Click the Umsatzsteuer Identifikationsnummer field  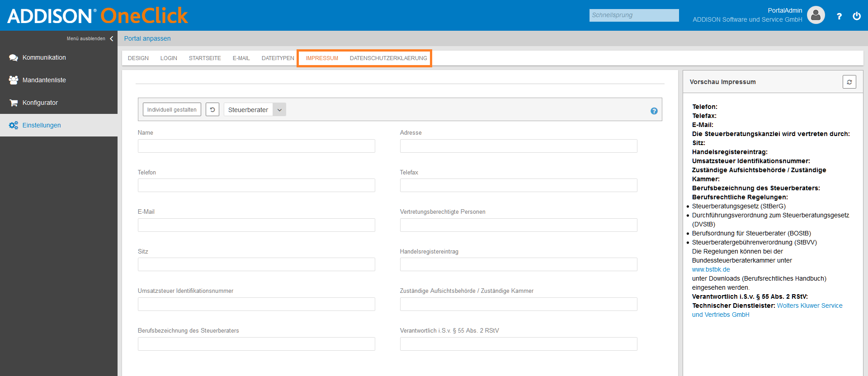click(x=256, y=304)
